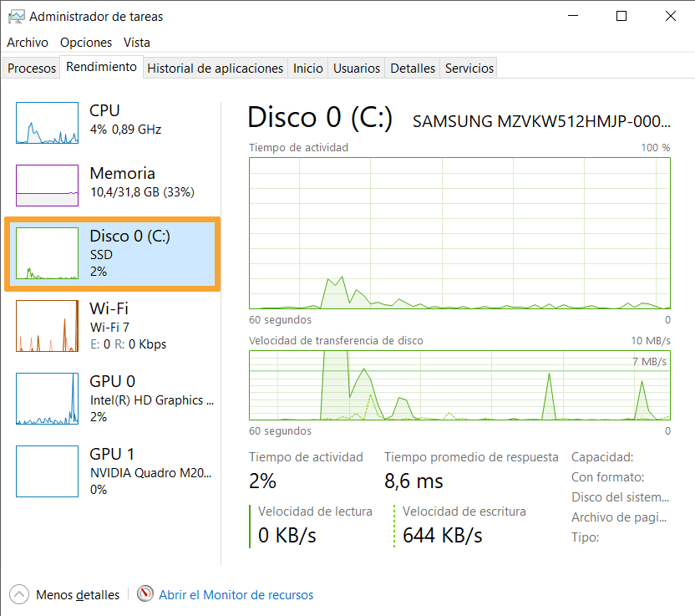695x616 pixels.
Task: Close the Administrador de tareas window
Action: [x=671, y=16]
